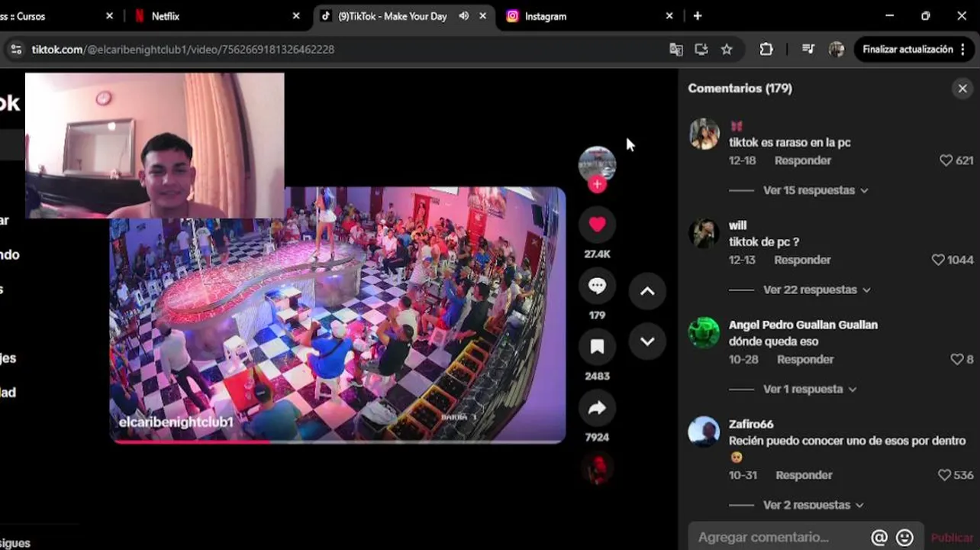Close the Netflix tab

coord(296,16)
